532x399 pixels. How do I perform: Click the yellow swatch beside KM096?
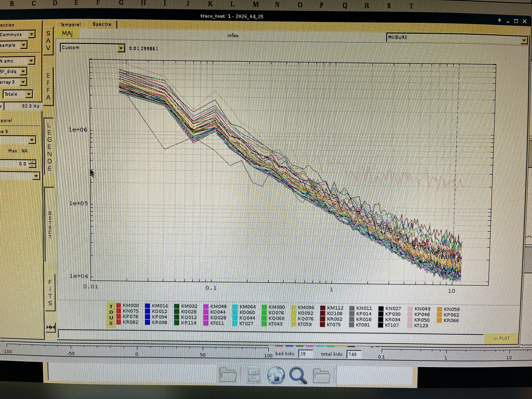(x=293, y=308)
